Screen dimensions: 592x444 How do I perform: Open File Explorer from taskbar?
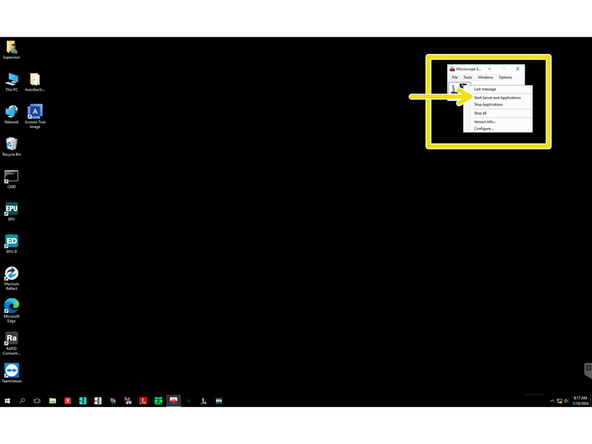[52, 401]
